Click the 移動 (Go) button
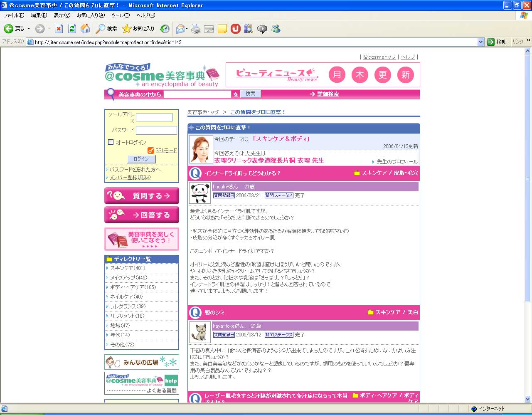Screen dimensions: 532x415 click(497, 42)
